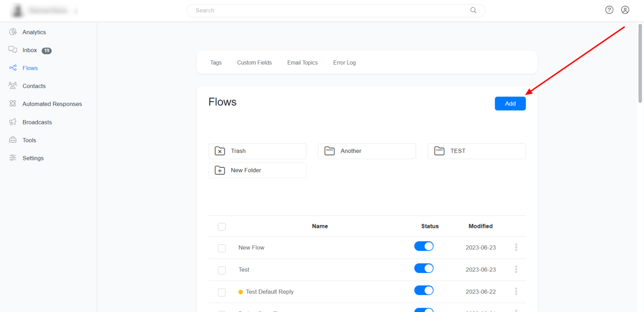
Task: Open the Broadcasts section
Action: click(x=36, y=122)
